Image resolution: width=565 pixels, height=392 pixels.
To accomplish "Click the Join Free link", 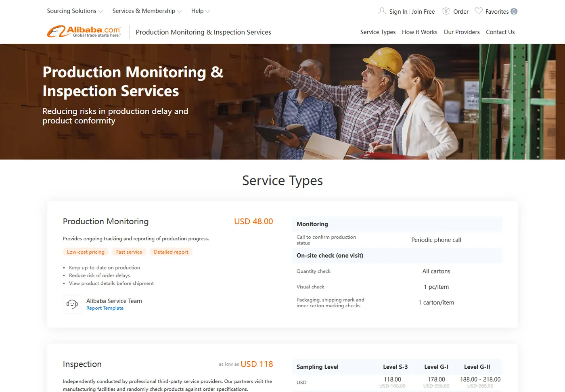I will (x=423, y=12).
